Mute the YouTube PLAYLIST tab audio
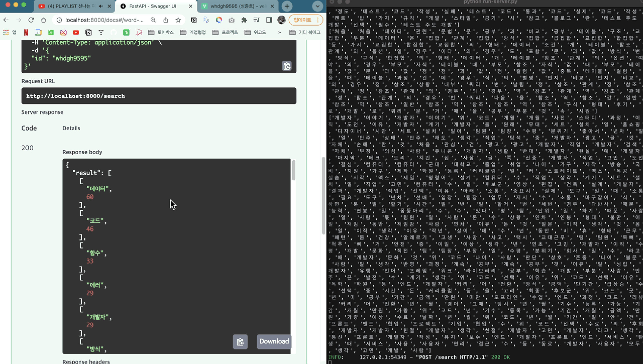Image resolution: width=643 pixels, height=364 pixels. click(101, 6)
